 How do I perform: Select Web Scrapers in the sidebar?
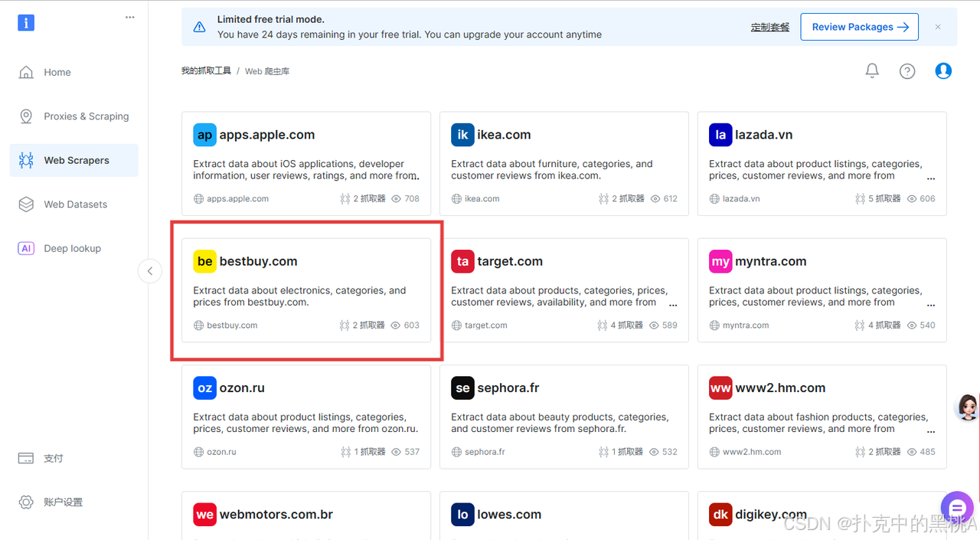tap(74, 160)
